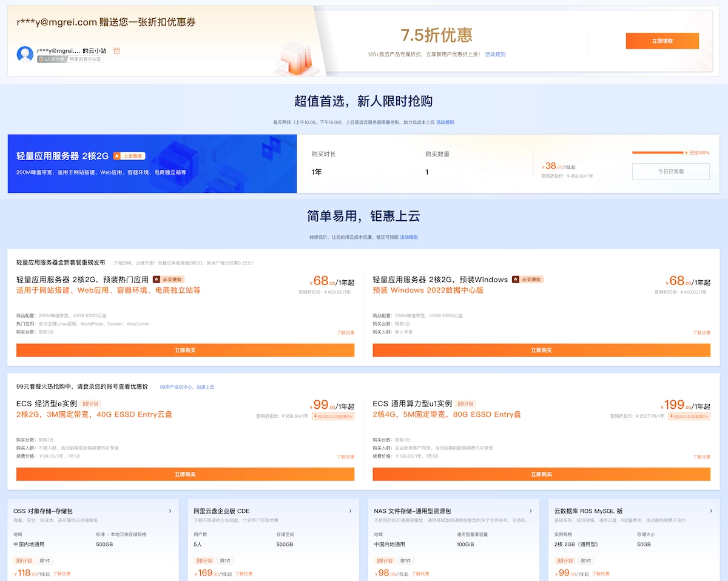The image size is (728, 581).
Task: Buy now ECS 经济型e实例
Action: (185, 474)
